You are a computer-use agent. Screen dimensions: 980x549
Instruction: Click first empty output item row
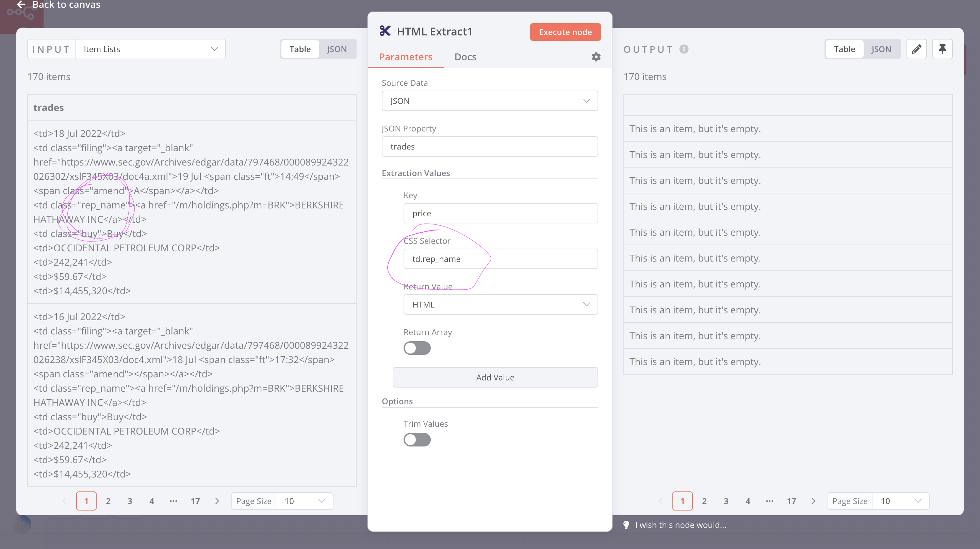click(787, 129)
